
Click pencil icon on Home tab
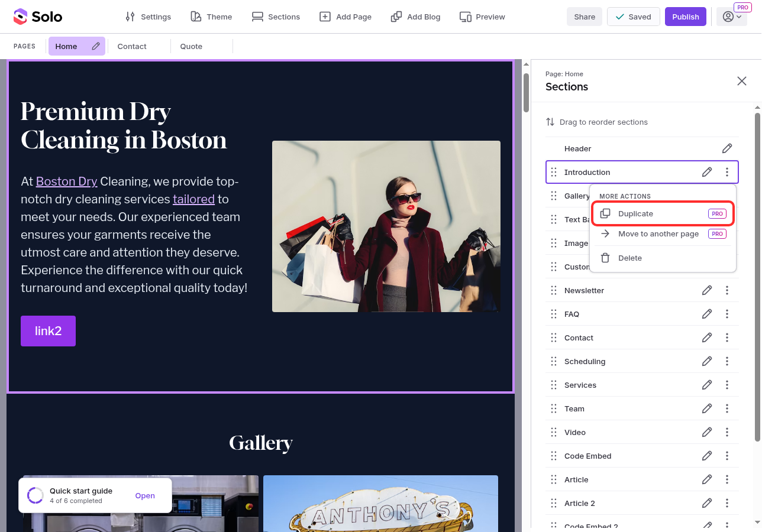click(x=96, y=46)
